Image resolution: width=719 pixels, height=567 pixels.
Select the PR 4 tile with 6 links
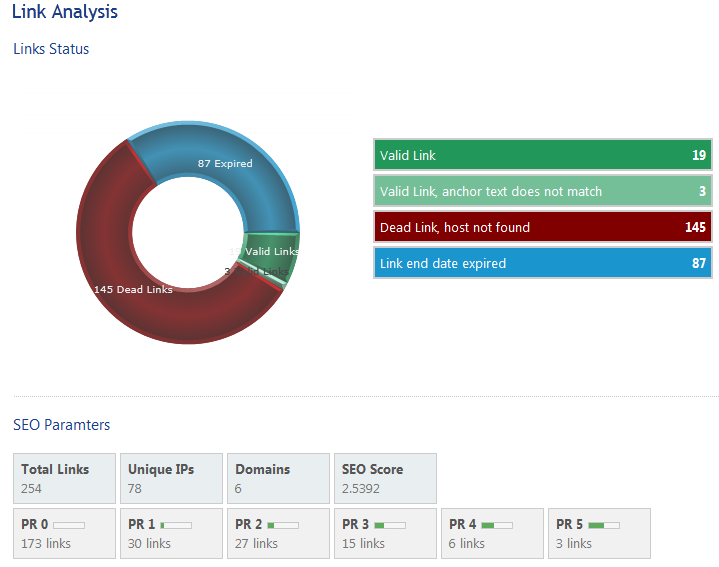click(492, 533)
